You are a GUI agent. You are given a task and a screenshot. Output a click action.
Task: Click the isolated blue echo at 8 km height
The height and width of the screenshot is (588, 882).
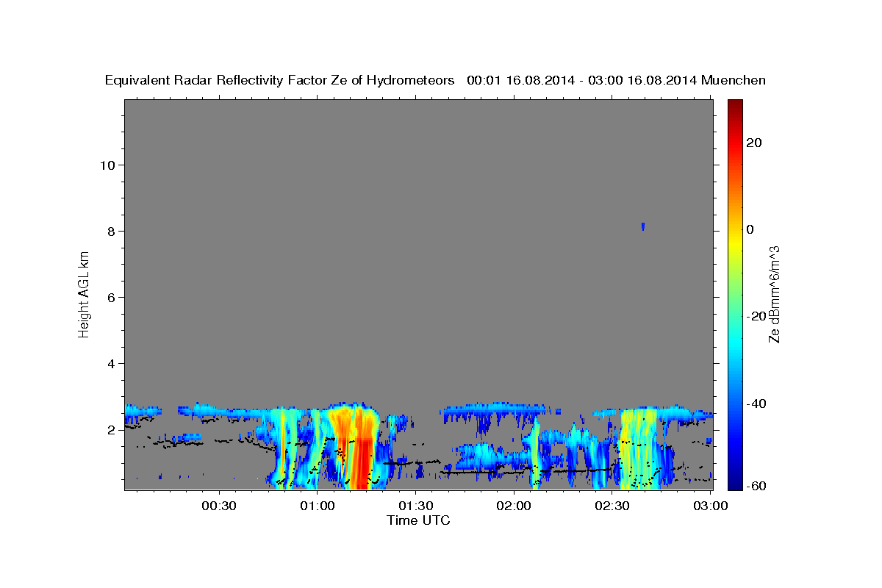643,226
